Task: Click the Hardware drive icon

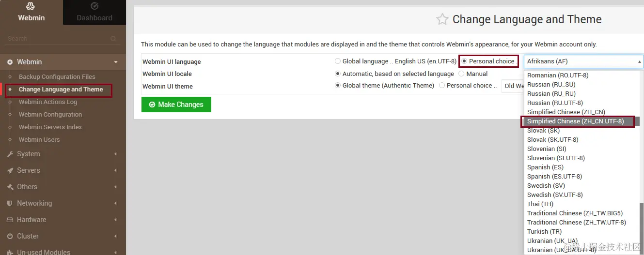Action: click(x=10, y=220)
